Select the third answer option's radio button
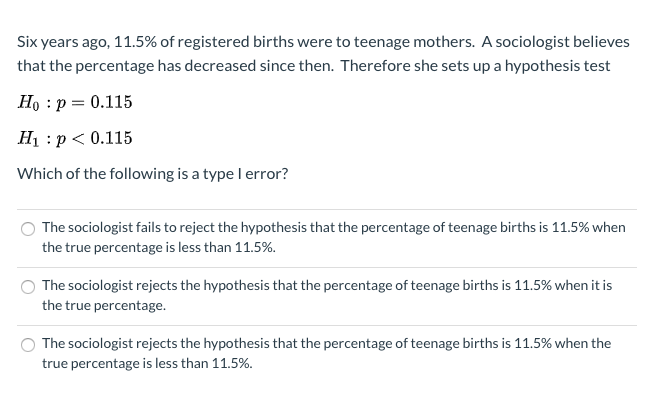The height and width of the screenshot is (402, 652). pos(28,344)
